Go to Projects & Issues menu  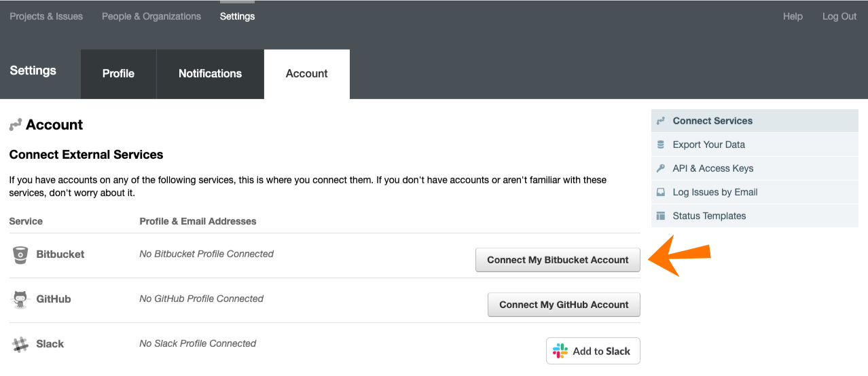(46, 16)
